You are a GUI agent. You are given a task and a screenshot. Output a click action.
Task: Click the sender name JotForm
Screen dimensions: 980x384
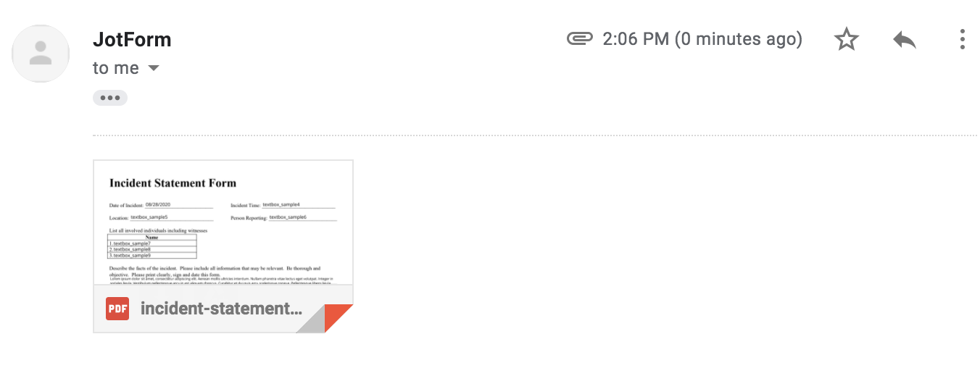point(132,39)
